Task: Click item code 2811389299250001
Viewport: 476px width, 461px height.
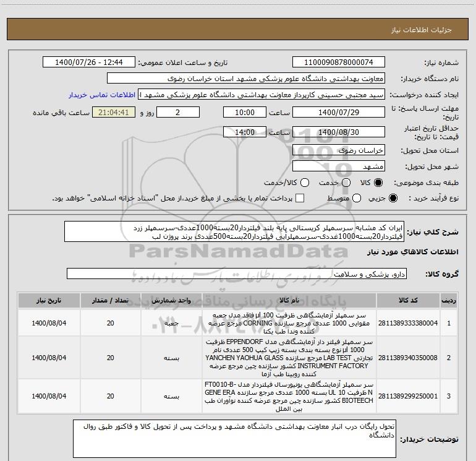Action: 408,396
